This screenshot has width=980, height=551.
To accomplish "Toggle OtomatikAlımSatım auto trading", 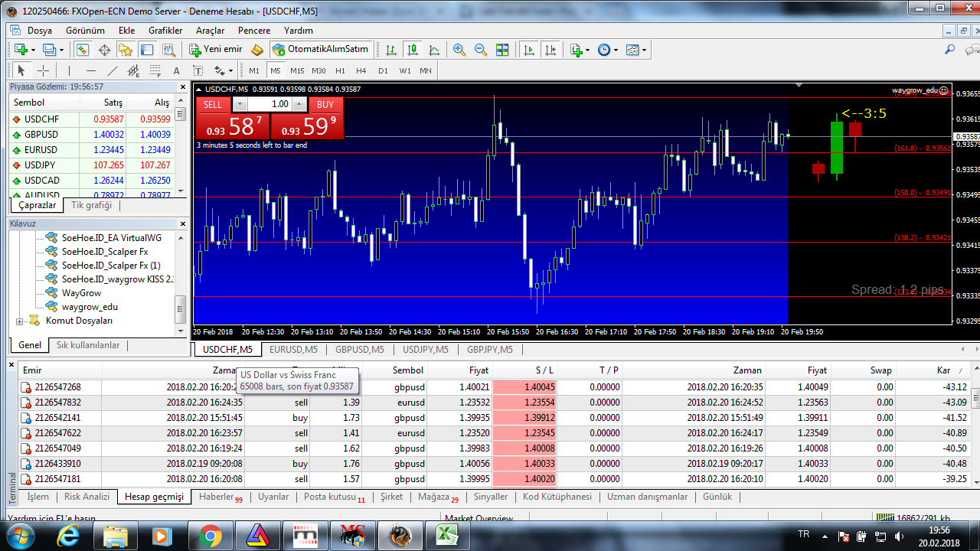I will click(x=320, y=50).
